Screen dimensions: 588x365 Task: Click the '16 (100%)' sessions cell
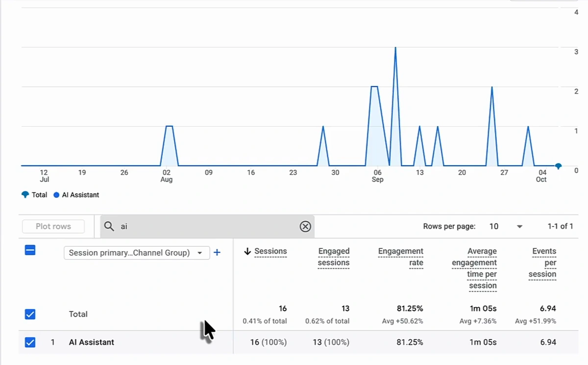click(x=269, y=342)
